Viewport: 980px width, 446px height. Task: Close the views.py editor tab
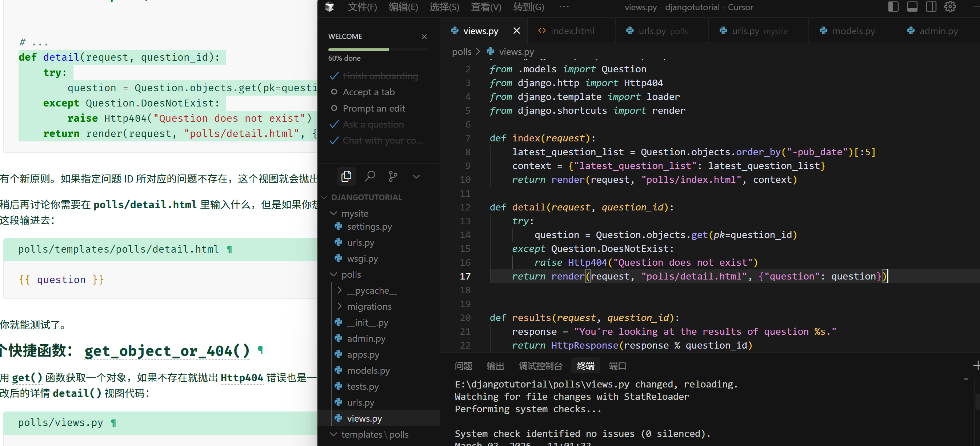[516, 31]
